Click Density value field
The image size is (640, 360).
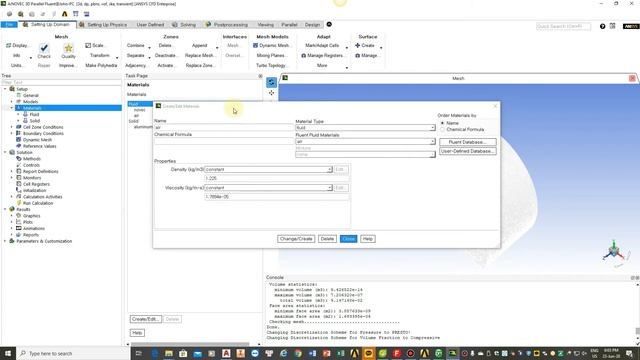276,178
